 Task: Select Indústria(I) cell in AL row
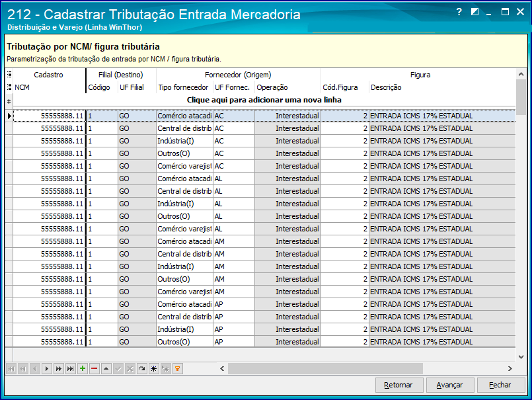pyautogui.click(x=184, y=204)
